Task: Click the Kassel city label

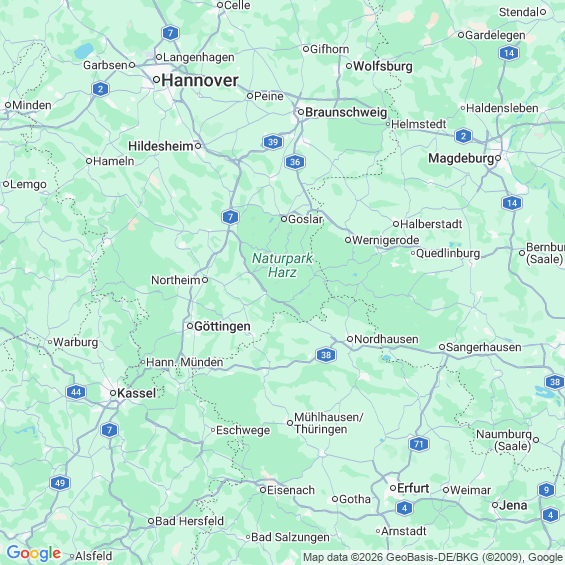Action: pyautogui.click(x=137, y=393)
